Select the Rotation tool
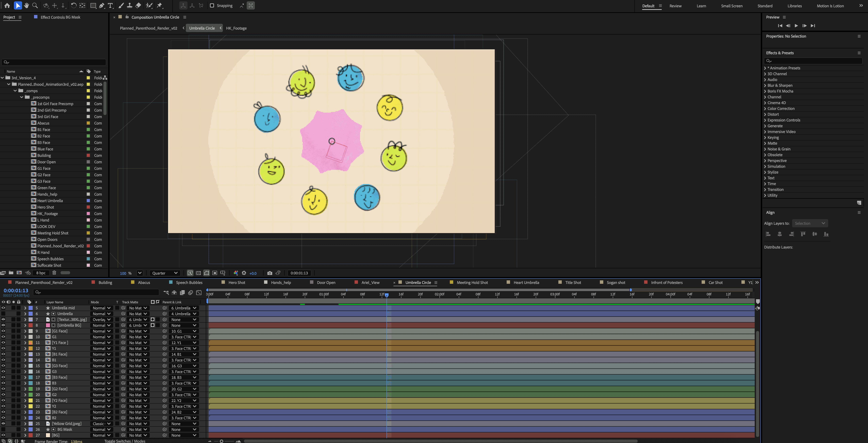Screen dimensions: 868x443 pyautogui.click(x=73, y=5)
